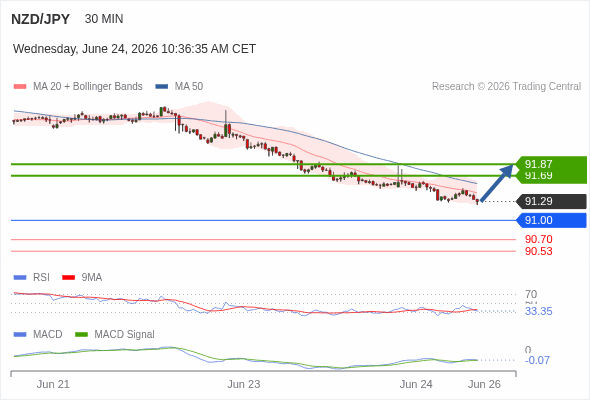
Task: Click the Wednesday, June 24, 2026 timestamp
Action: click(x=134, y=49)
